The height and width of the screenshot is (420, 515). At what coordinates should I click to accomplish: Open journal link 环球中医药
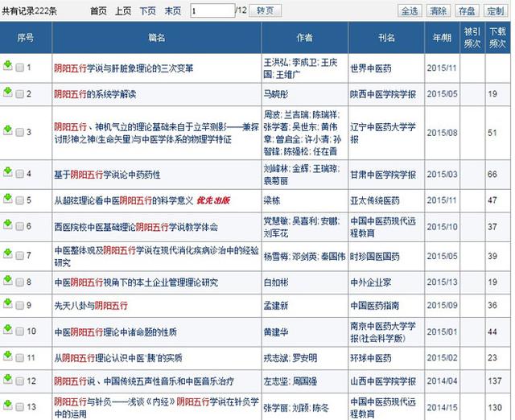coord(371,358)
